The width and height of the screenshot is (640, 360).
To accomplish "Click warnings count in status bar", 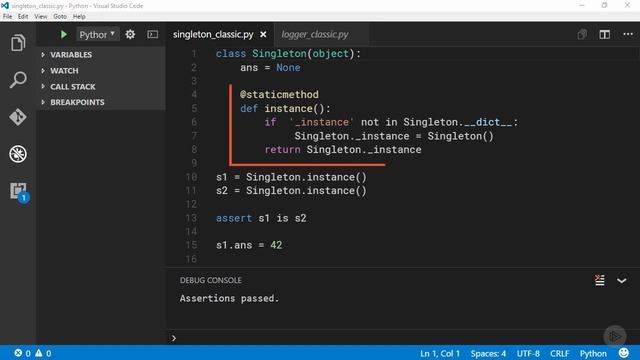I will pyautogui.click(x=43, y=353).
